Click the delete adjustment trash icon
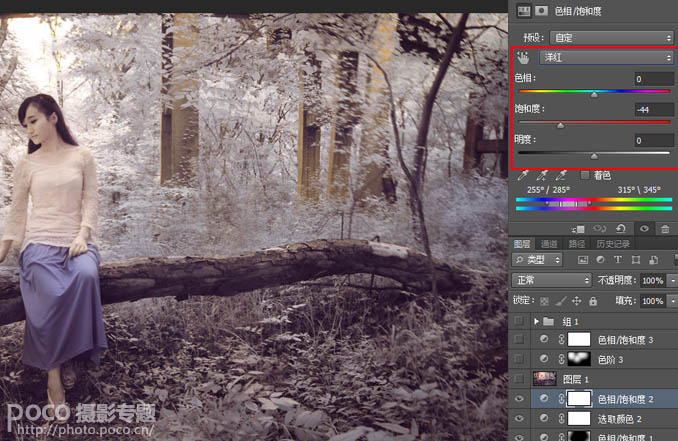 (x=664, y=229)
